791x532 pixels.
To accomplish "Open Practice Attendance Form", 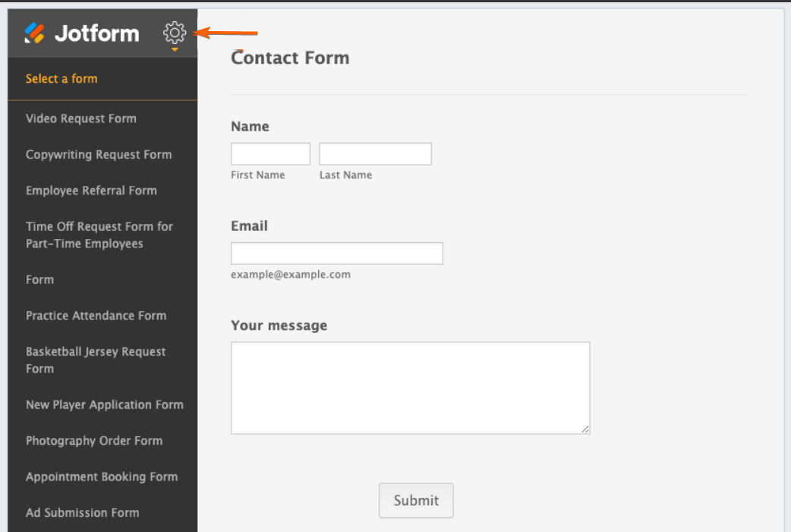I will click(96, 316).
